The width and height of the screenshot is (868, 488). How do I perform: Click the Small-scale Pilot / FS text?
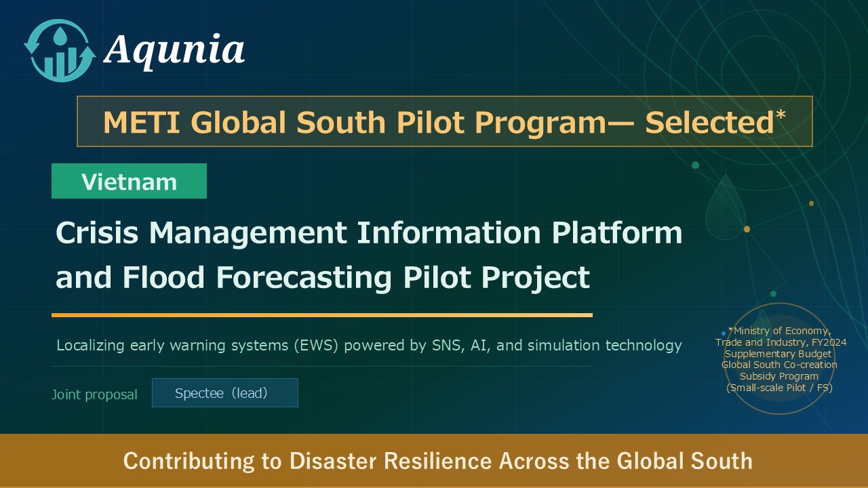coord(779,388)
